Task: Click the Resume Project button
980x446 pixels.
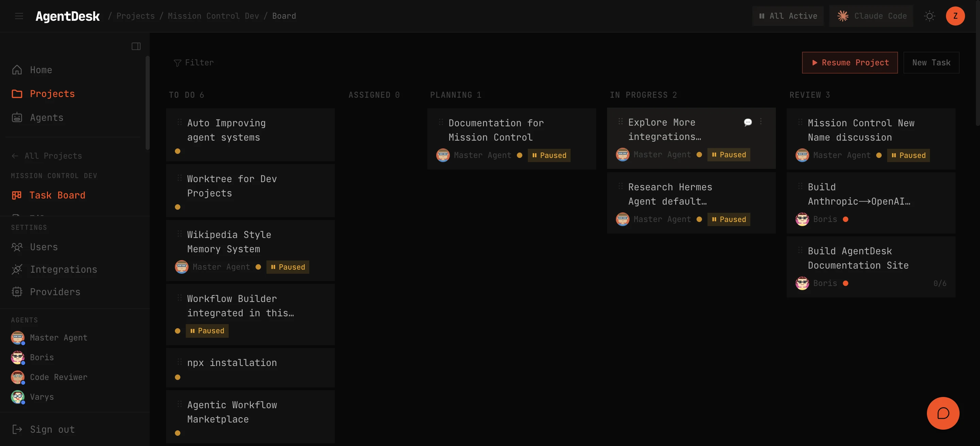Action: pyautogui.click(x=850, y=62)
